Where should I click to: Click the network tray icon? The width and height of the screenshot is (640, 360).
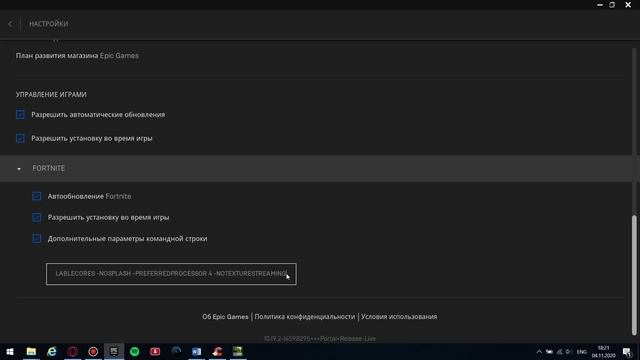pyautogui.click(x=559, y=352)
